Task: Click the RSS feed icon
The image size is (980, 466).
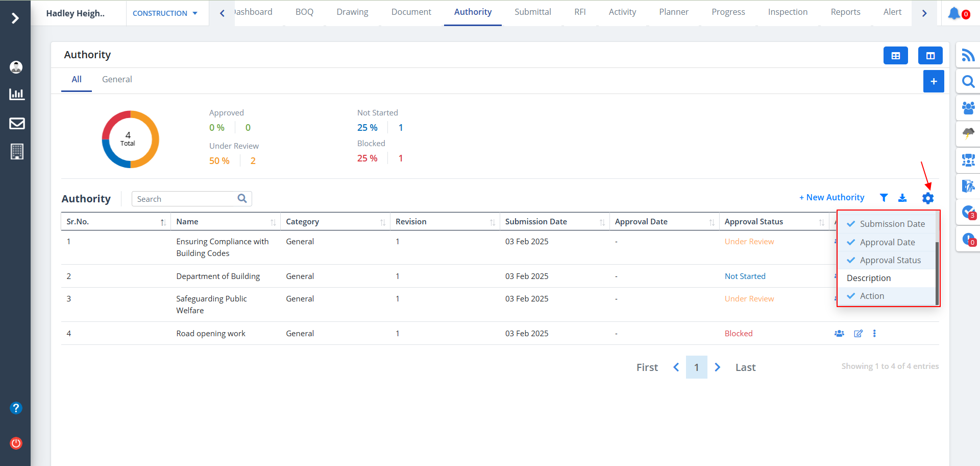Action: tap(968, 55)
